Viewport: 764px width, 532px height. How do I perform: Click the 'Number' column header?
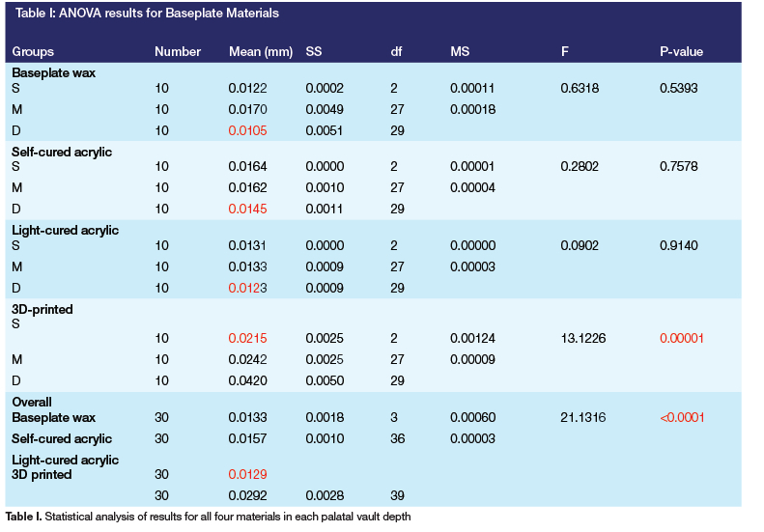[178, 51]
